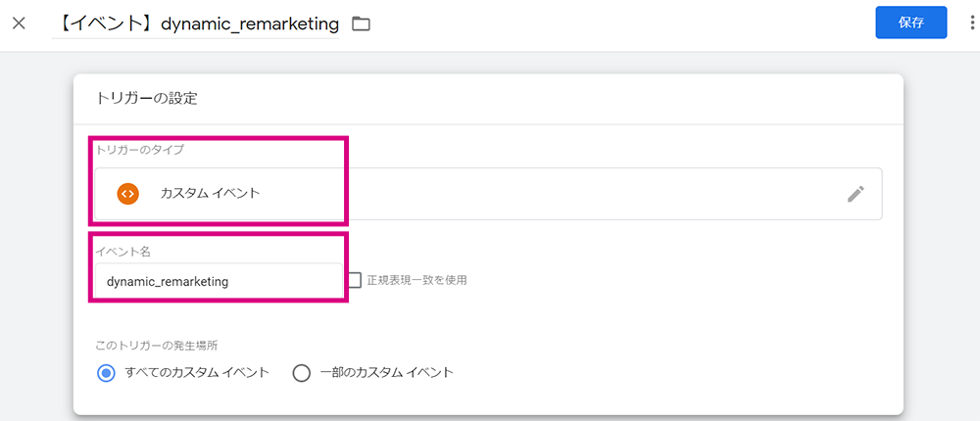Select the カスタム イベント trigger type text
The image size is (980, 421).
[210, 194]
